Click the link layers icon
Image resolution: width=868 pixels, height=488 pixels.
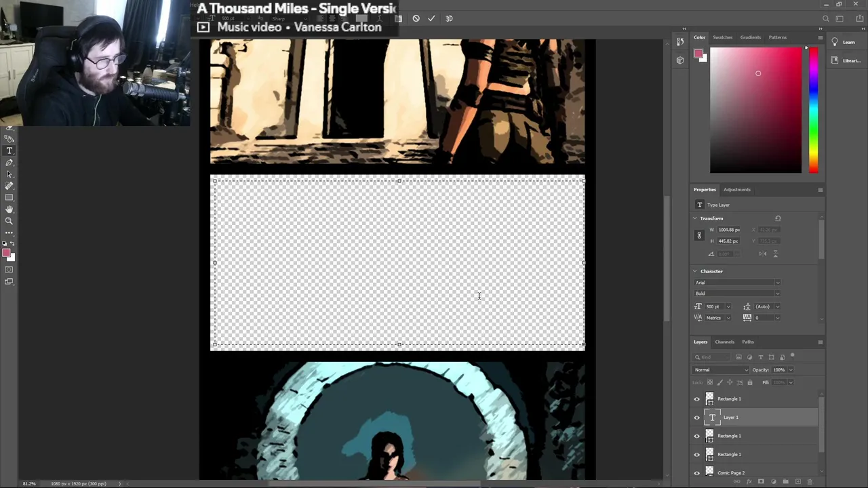737,481
